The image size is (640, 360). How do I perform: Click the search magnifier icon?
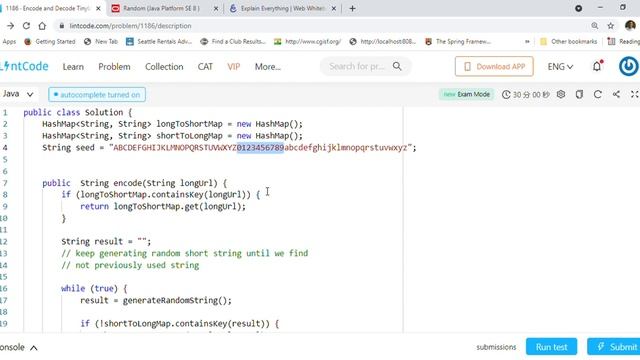pos(397,66)
